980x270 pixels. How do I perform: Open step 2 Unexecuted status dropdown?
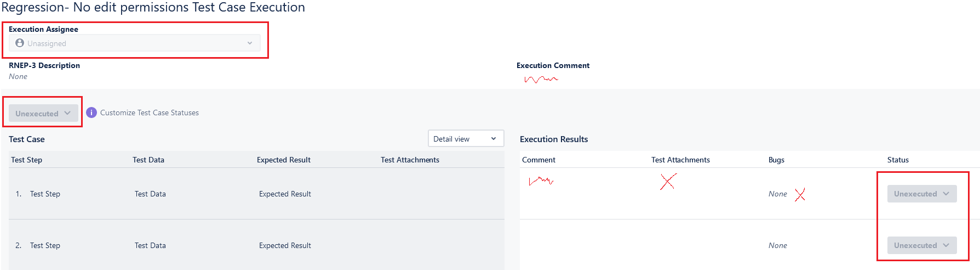click(922, 245)
